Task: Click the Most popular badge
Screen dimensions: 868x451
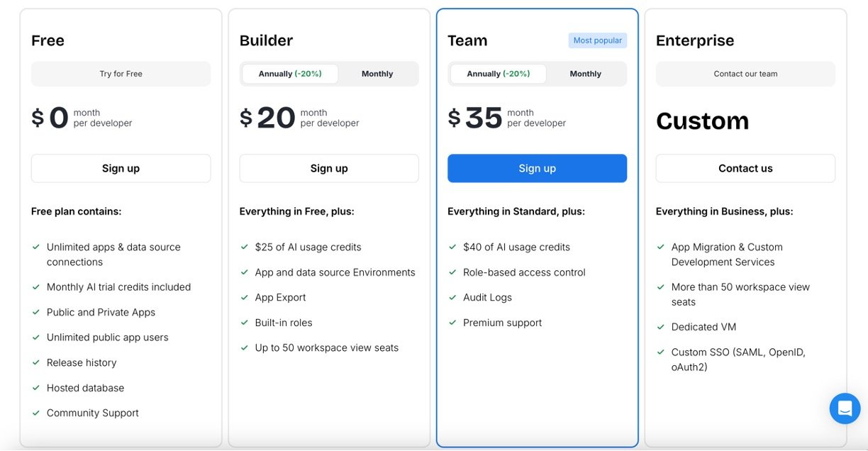Action: [597, 40]
